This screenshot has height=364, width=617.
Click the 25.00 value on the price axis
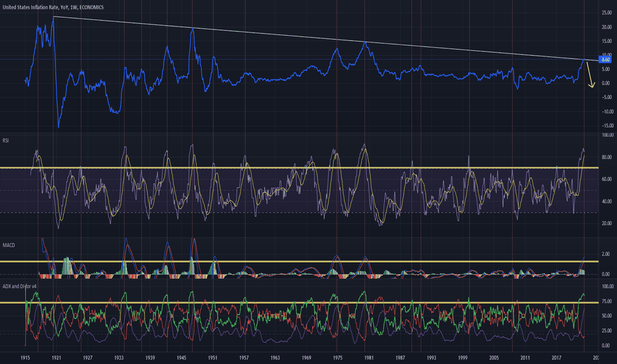point(606,13)
